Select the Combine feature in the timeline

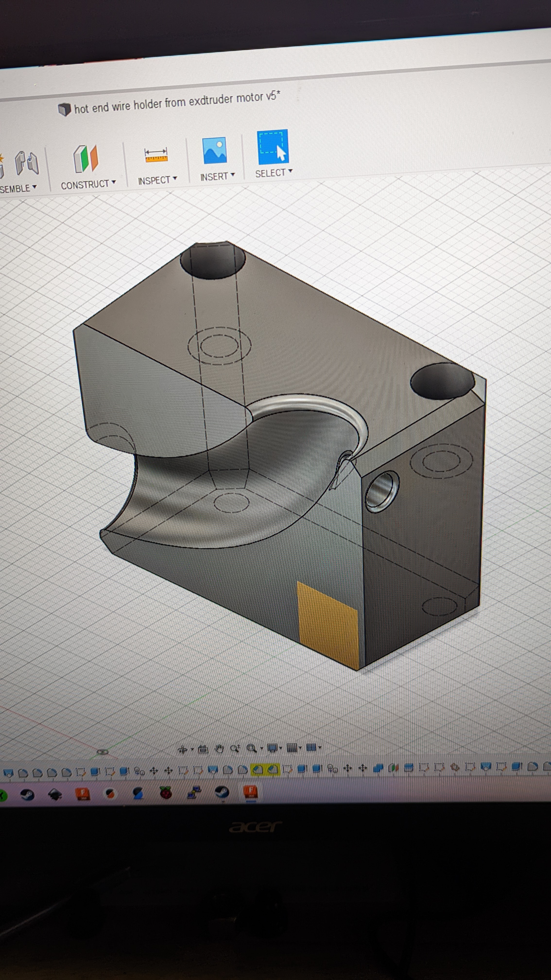point(378,768)
